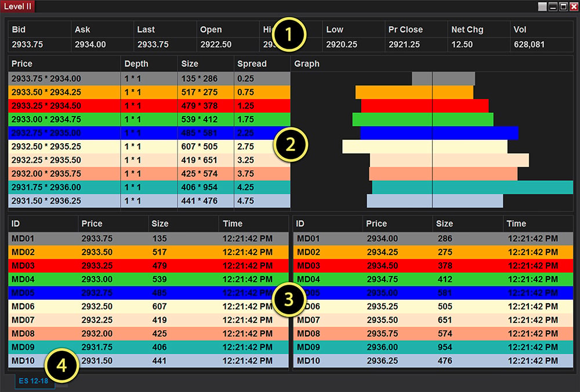Select bid row MD09 at 2931.75
The height and width of the screenshot is (392, 580).
coord(148,347)
